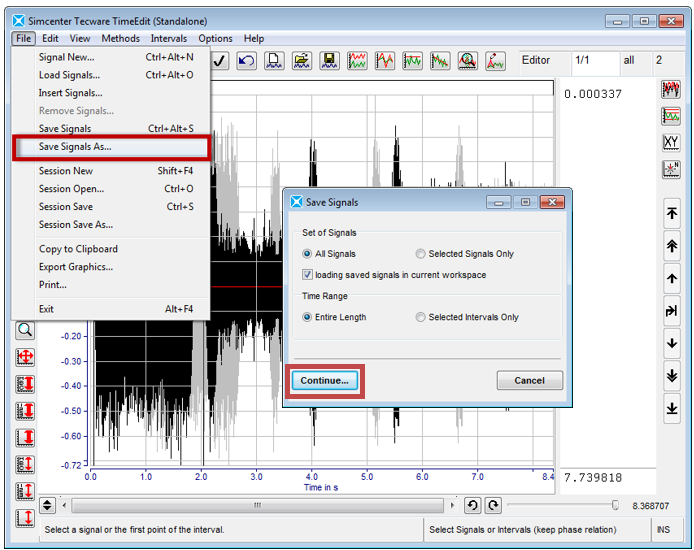Close the Save Signals dialog window
This screenshot has height=550, width=694.
(x=552, y=202)
